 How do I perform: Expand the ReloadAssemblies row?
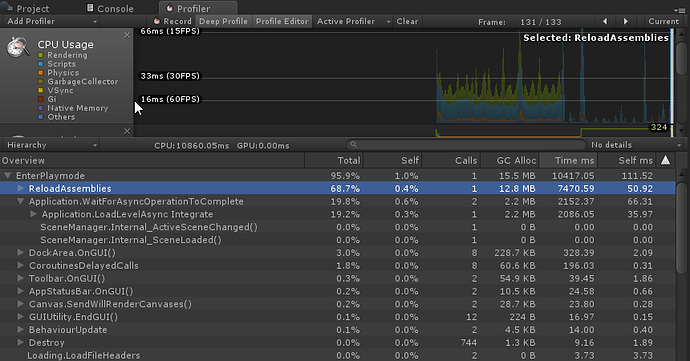20,188
